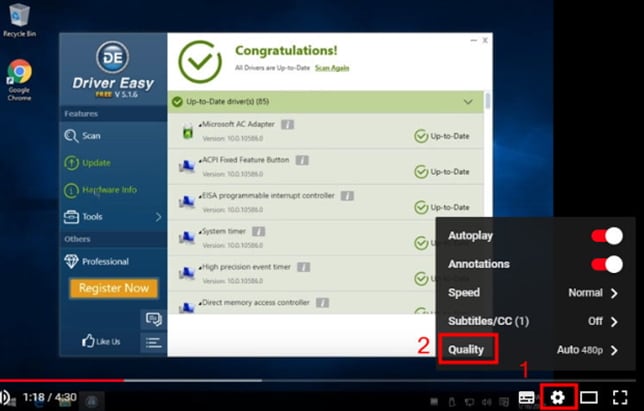Click the Others section label
The image size is (644, 411).
point(77,239)
